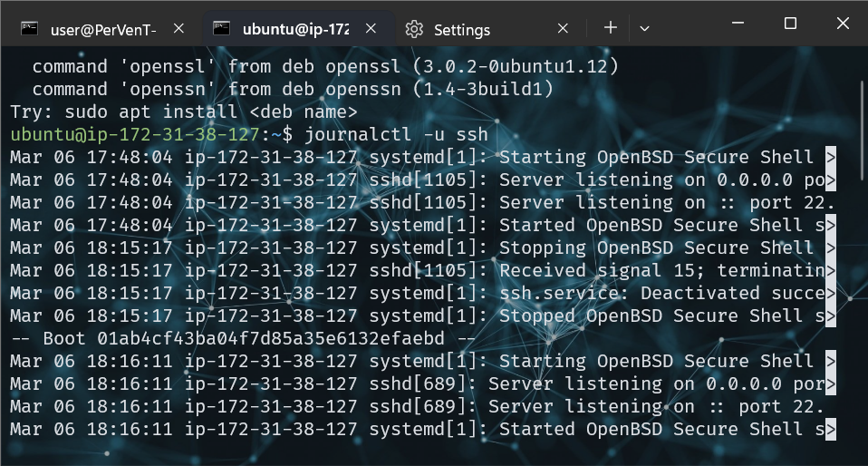Click the journalctl -u ssh command text
Viewport: 868px width, 466px height.
tap(398, 134)
